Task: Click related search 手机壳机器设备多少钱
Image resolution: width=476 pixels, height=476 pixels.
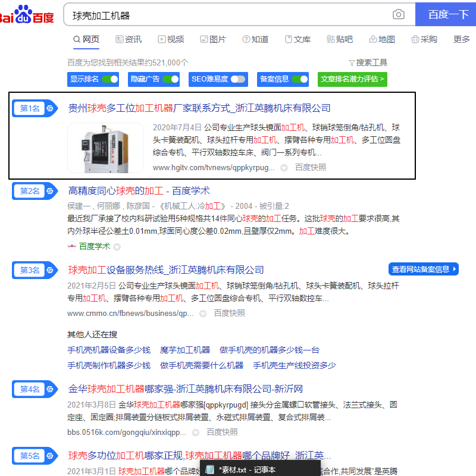Action: pyautogui.click(x=109, y=350)
